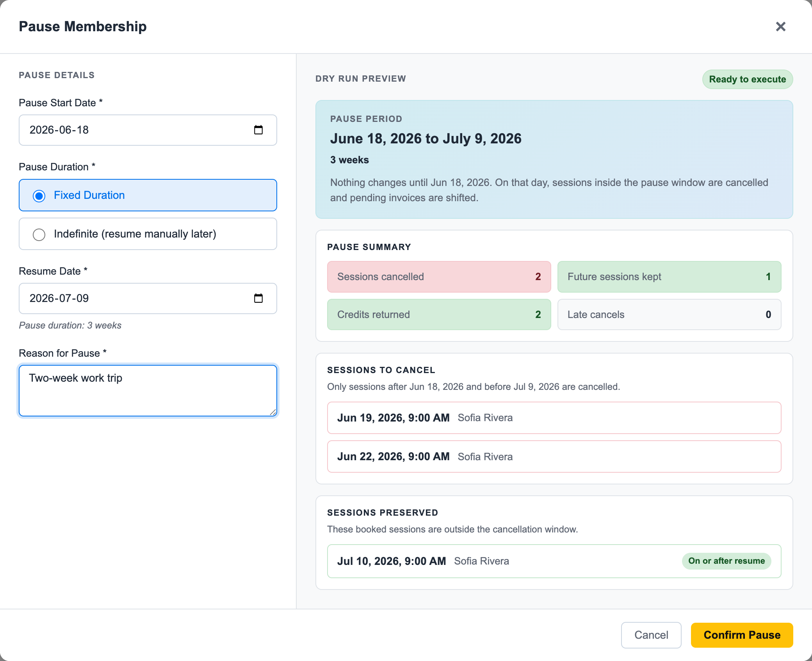Screen dimensions: 812x661
Task: Click the resize handle of reason textarea
Action: [x=273, y=412]
